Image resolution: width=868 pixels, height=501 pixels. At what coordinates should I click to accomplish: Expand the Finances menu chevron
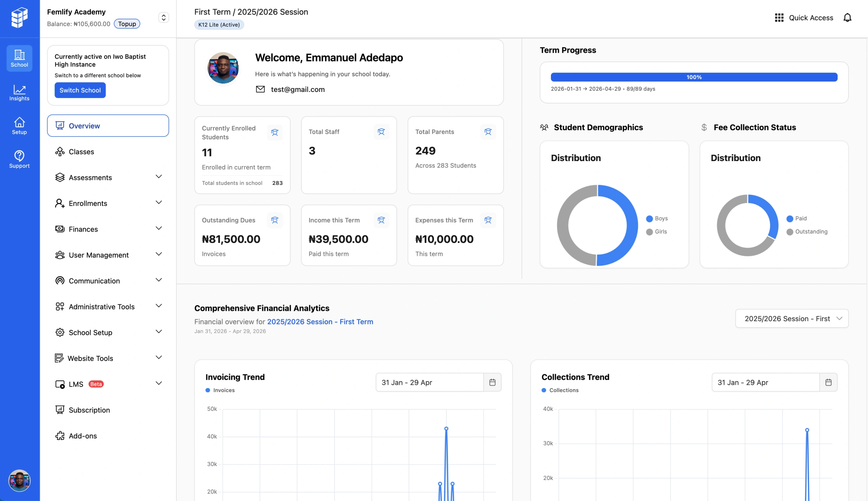[x=158, y=228]
